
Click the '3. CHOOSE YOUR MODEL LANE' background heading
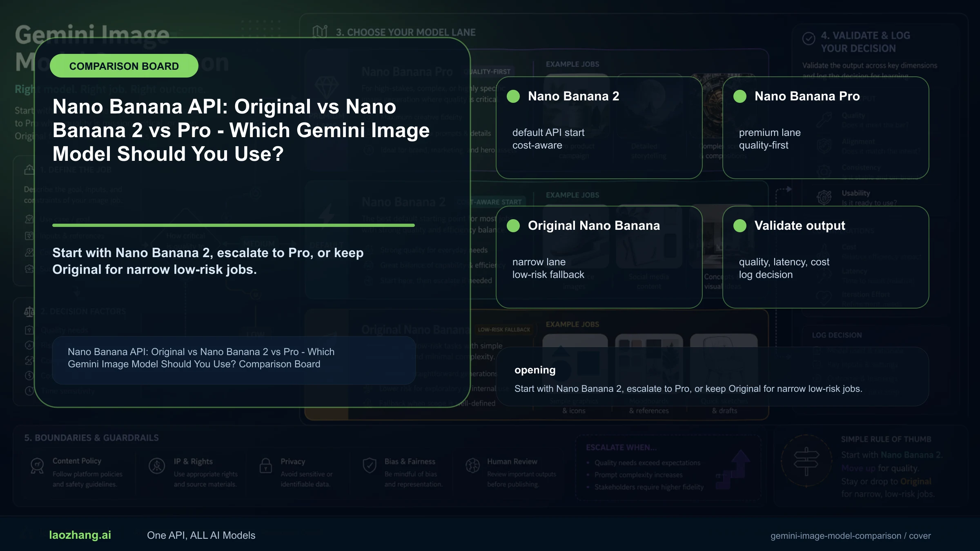405,32
